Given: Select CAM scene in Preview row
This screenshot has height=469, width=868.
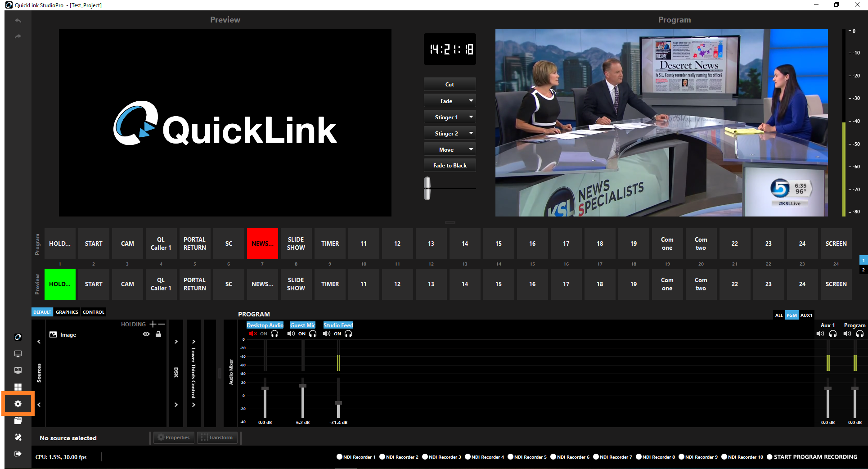Looking at the screenshot, I should coord(127,284).
